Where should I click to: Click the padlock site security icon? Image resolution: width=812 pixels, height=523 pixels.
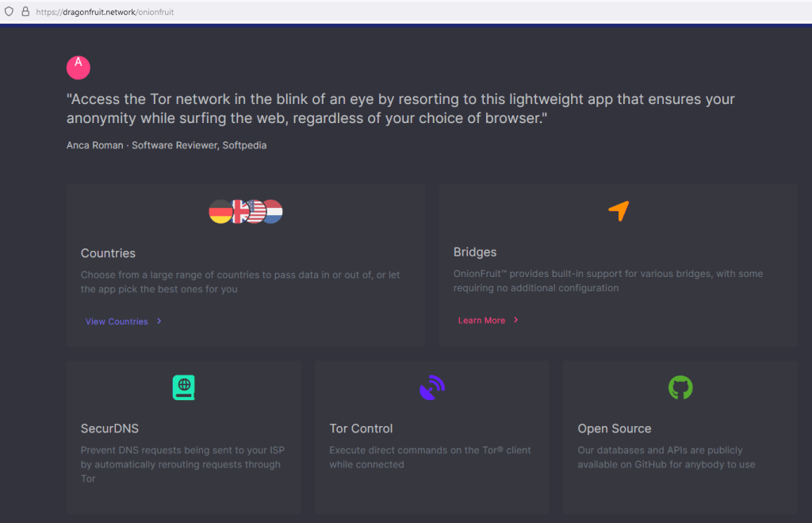[25, 11]
